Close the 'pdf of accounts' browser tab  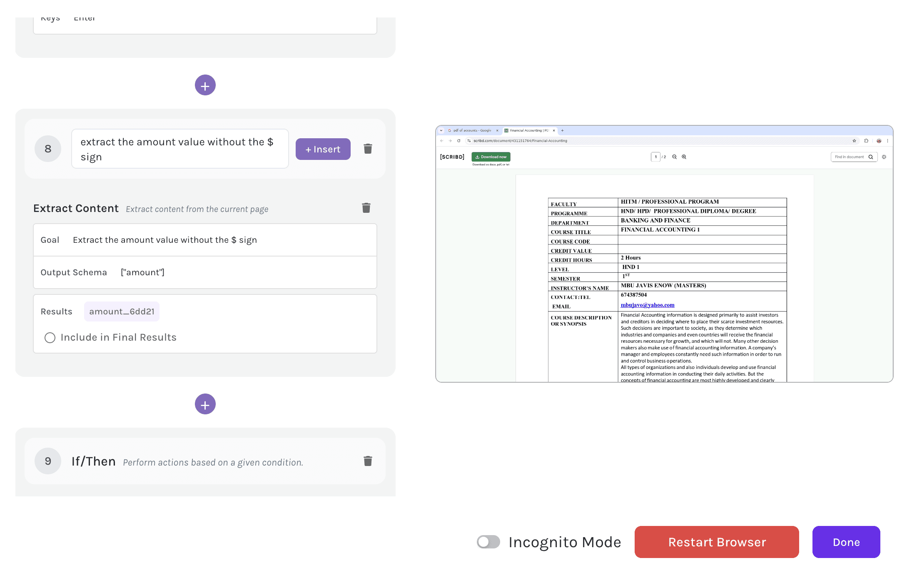pos(497,130)
